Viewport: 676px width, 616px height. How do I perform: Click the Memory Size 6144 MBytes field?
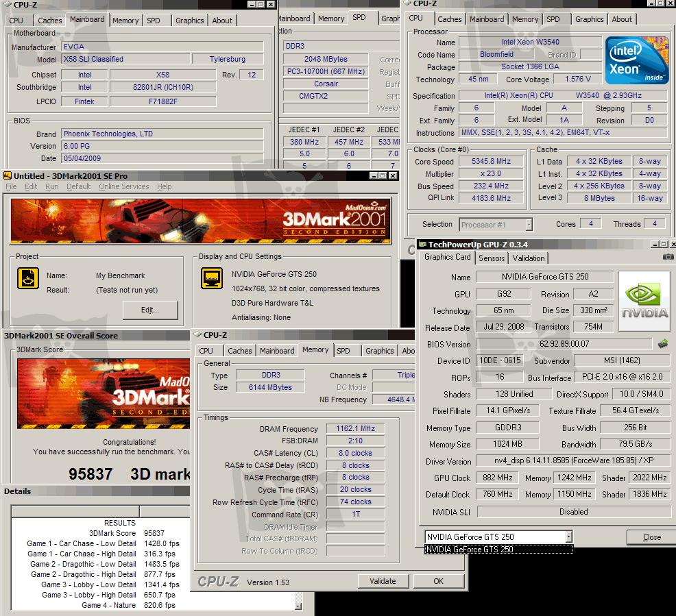270,387
